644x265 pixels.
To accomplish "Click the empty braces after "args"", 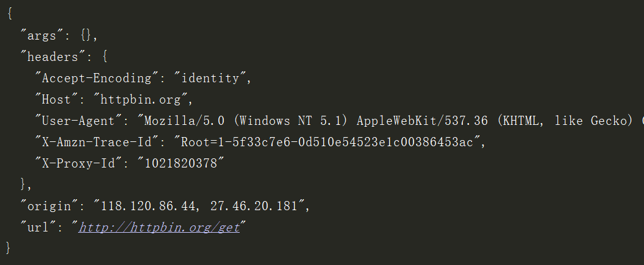I will click(x=86, y=35).
